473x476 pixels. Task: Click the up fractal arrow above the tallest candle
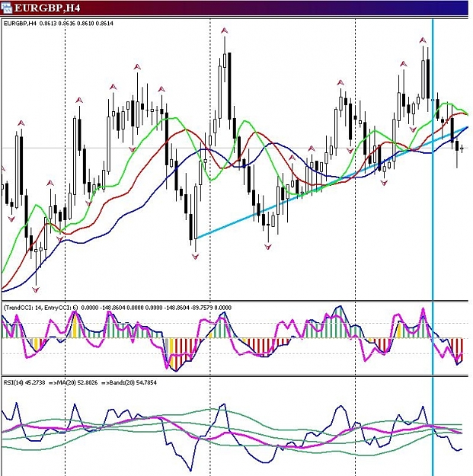click(x=225, y=30)
